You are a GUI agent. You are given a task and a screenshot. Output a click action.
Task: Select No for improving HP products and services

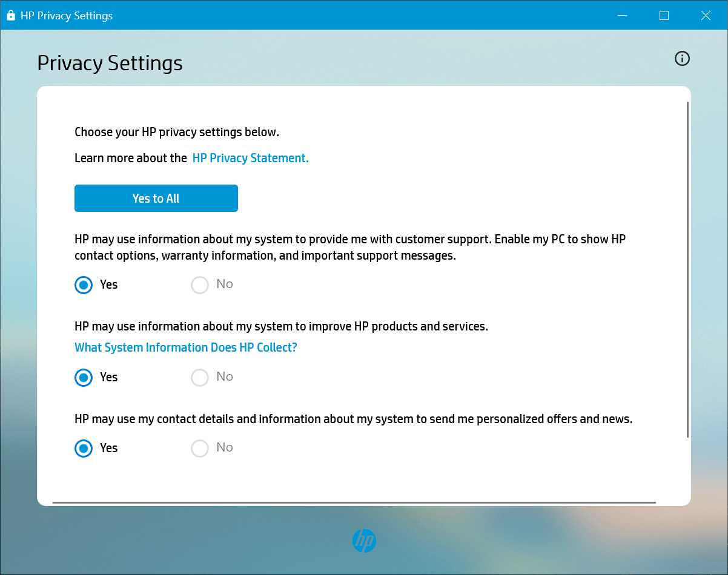click(200, 377)
